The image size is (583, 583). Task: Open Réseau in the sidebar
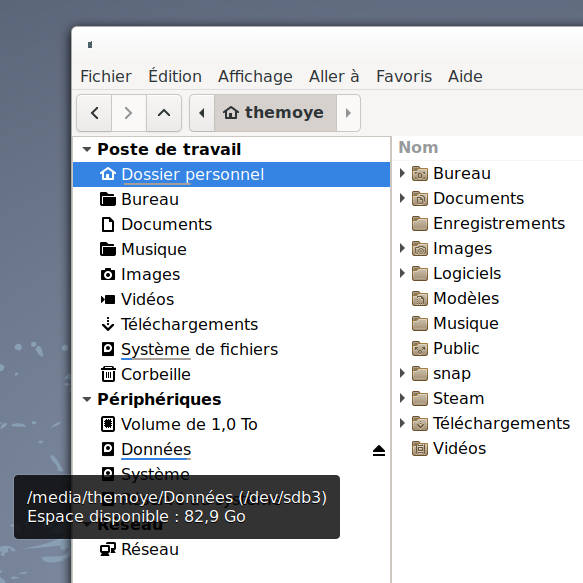click(x=231, y=549)
